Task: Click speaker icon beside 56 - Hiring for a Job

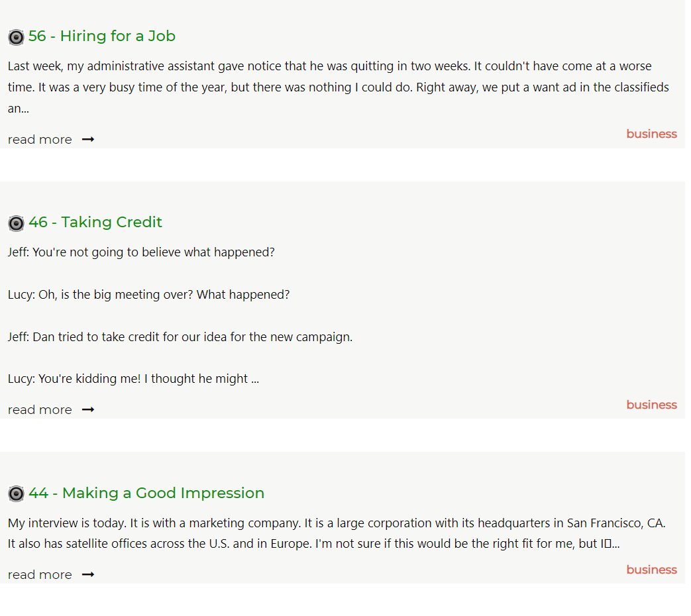Action: [x=17, y=38]
